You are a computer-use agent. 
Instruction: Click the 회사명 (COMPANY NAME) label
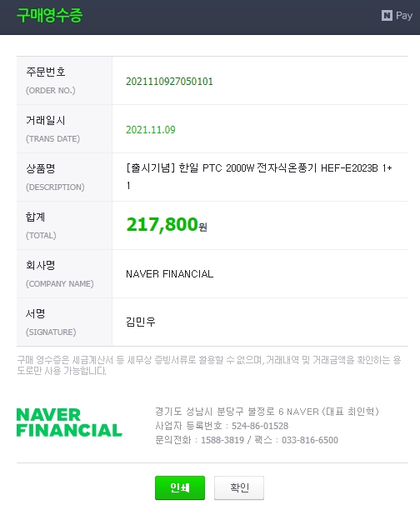click(x=60, y=274)
